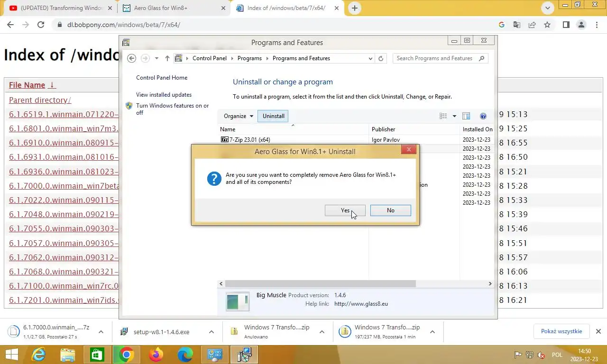Click the Forward arrow in Programs and Features
This screenshot has height=364, width=607.
click(145, 58)
